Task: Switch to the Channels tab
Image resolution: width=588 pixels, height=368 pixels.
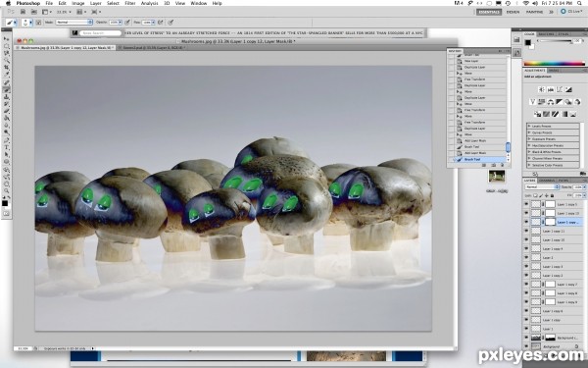Action: [x=547, y=181]
